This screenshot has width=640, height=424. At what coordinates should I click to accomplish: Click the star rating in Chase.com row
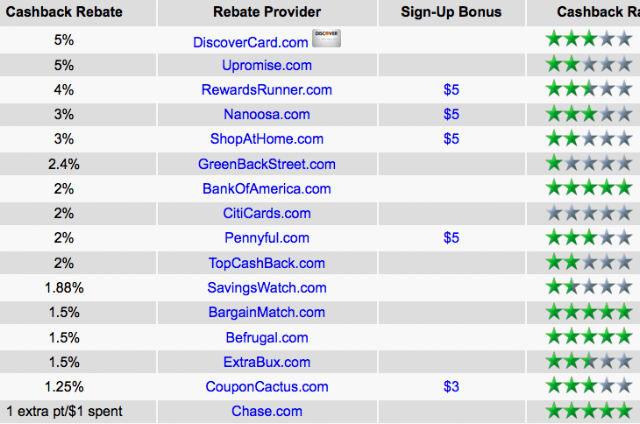(589, 411)
